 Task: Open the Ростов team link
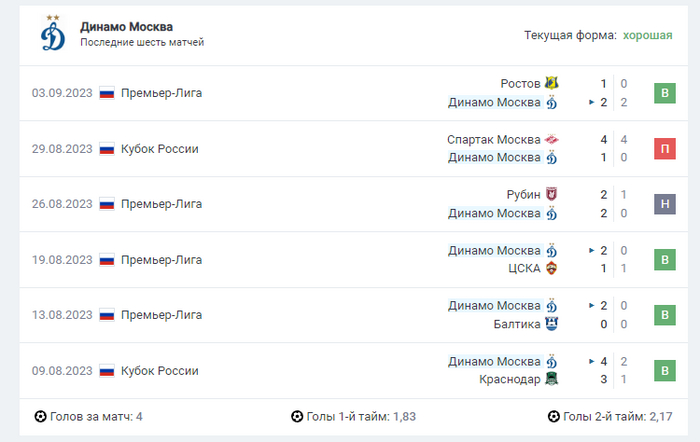[520, 83]
